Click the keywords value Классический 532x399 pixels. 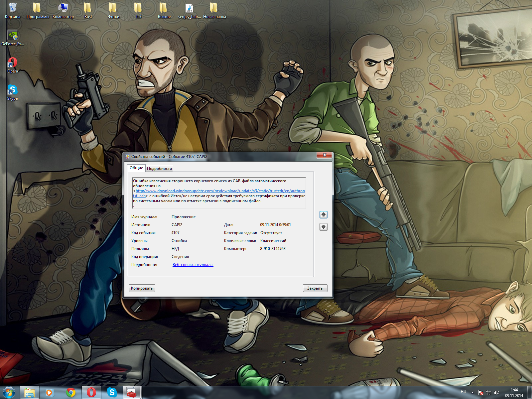point(273,241)
